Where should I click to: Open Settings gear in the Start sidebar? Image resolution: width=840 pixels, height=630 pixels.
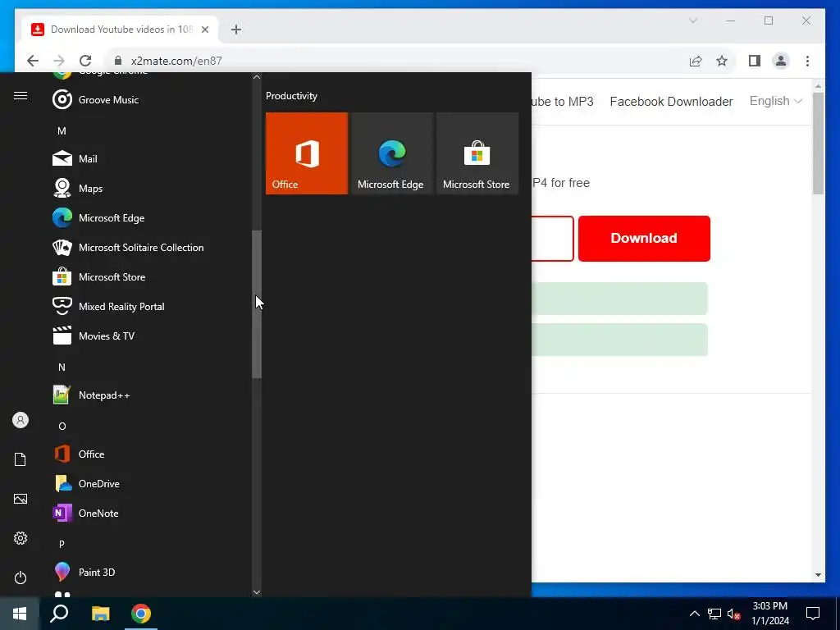(21, 538)
